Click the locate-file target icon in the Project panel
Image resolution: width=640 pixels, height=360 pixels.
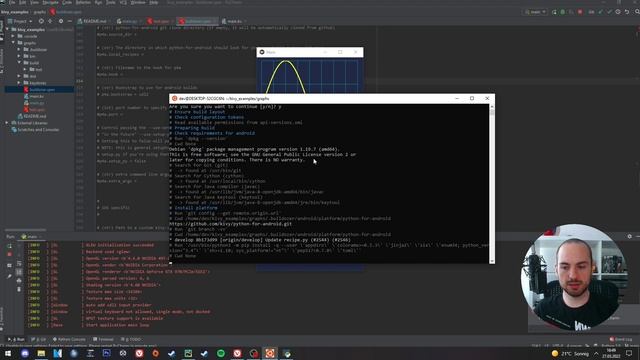click(41, 21)
